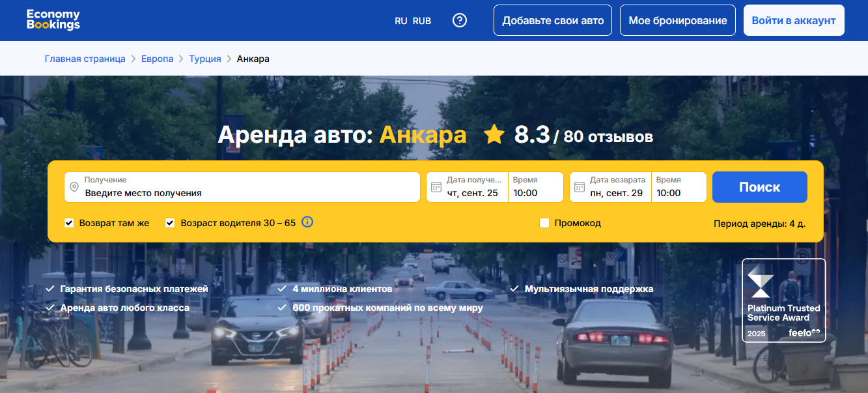Open help via question mark icon
The height and width of the screenshot is (393, 868).
coord(460,20)
